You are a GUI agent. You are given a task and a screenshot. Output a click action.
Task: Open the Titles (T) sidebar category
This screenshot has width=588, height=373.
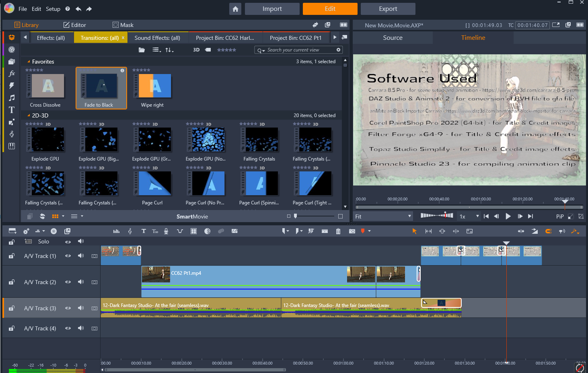tap(12, 110)
